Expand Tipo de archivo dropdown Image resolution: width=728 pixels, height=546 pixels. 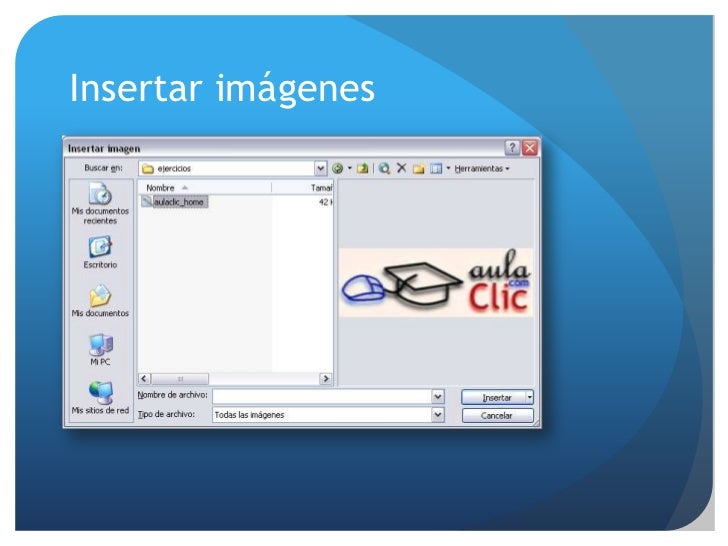coord(437,415)
